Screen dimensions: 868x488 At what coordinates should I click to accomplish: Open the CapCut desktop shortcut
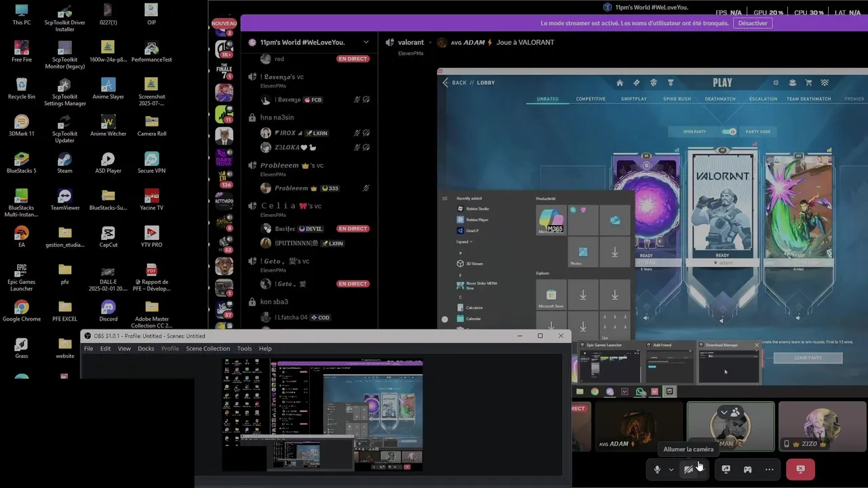pyautogui.click(x=108, y=237)
